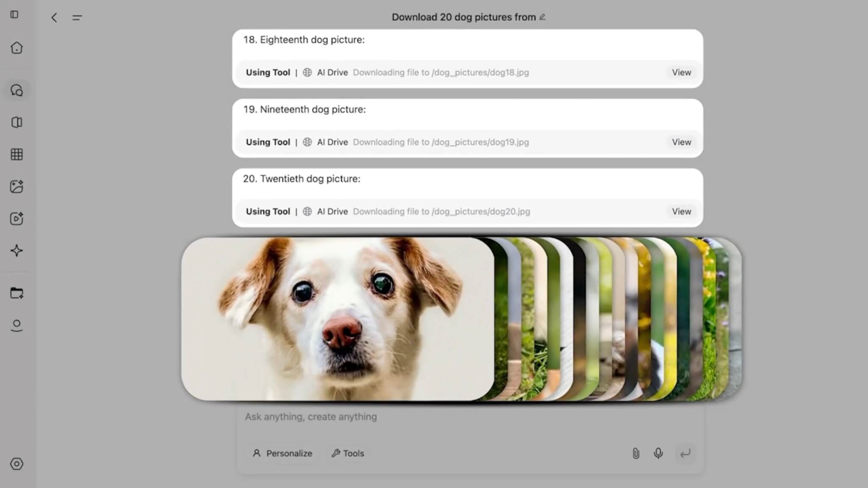The width and height of the screenshot is (868, 488).
Task: Click globe icon in dog19.jpg row
Action: [307, 142]
